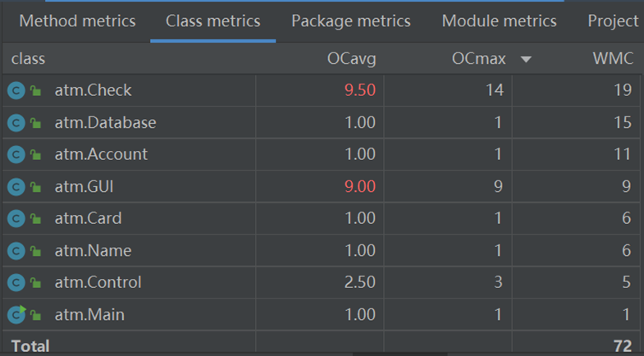
Task: Sort by the class column header
Action: [29, 59]
